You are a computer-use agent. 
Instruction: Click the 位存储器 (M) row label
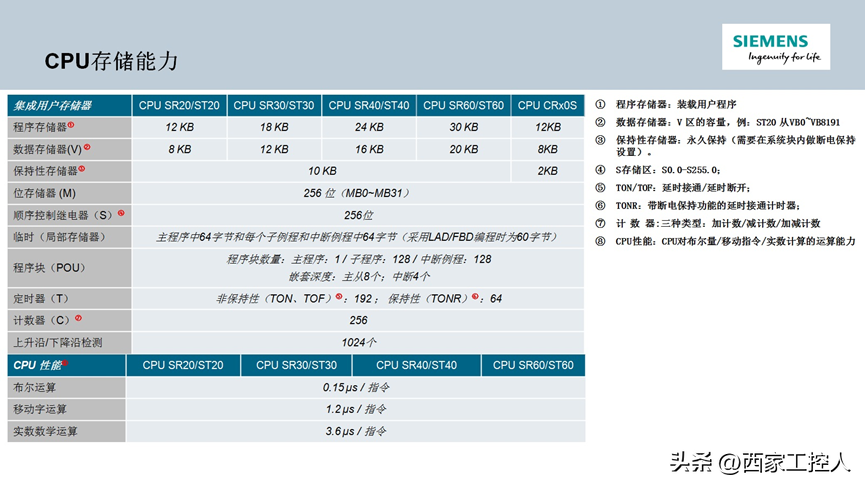[69, 193]
